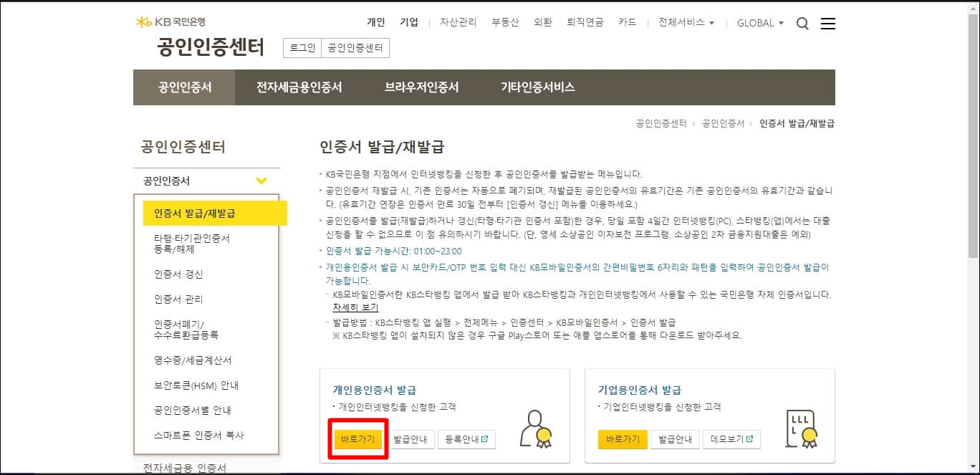Open 부동산 menu
This screenshot has height=475, width=980.
505,22
